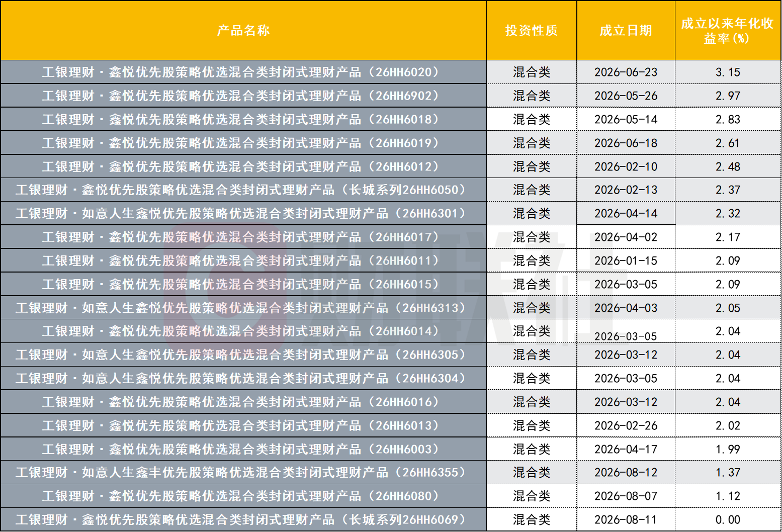Screen dimensions: 782x532
Task: Click the yield value 2.97
Action: (x=728, y=96)
